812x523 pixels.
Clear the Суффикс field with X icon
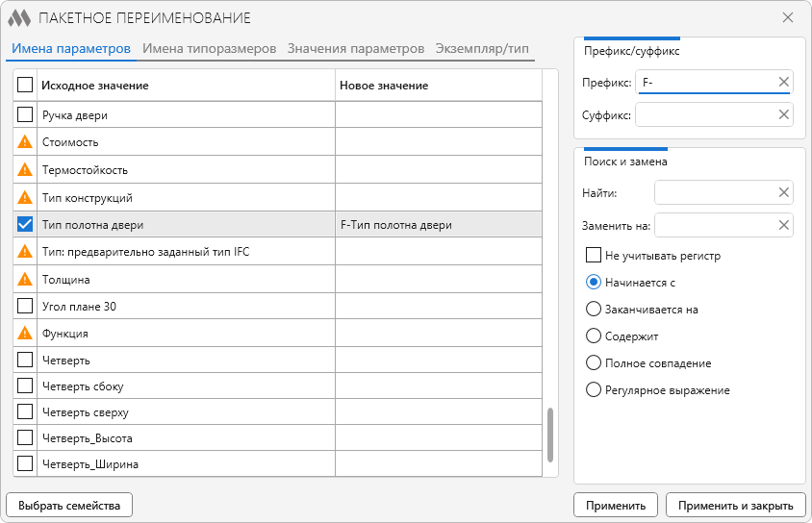783,115
